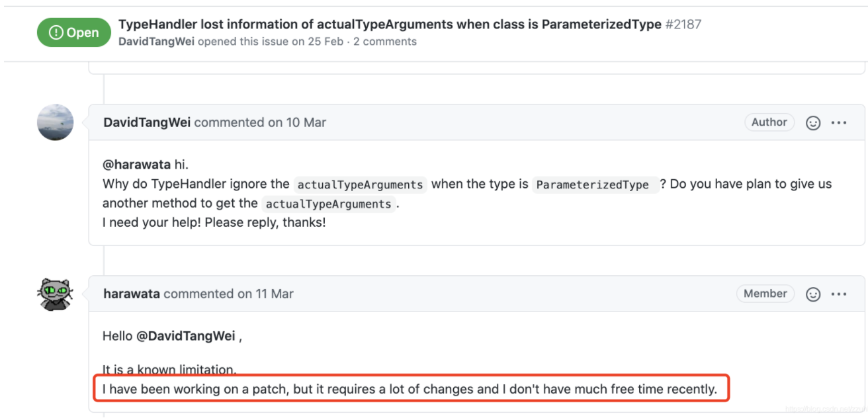Click harawata's username in the comment header
This screenshot has width=868, height=418.
click(132, 294)
